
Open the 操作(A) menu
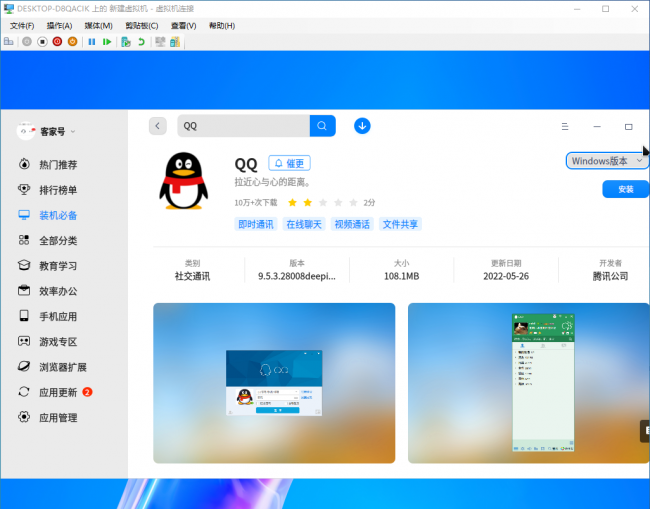[59, 26]
